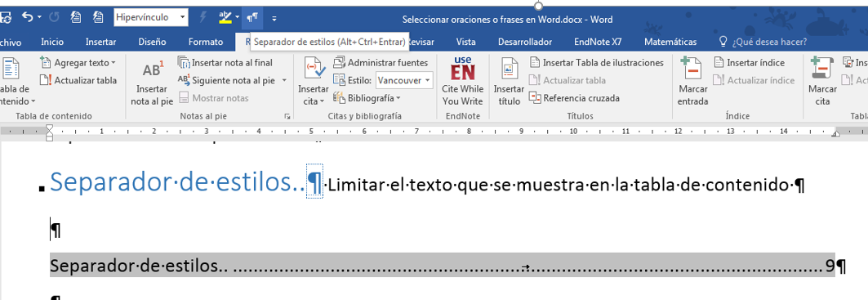Open the Vista ribbon tab
Image resolution: width=868 pixels, height=300 pixels.
click(x=465, y=42)
